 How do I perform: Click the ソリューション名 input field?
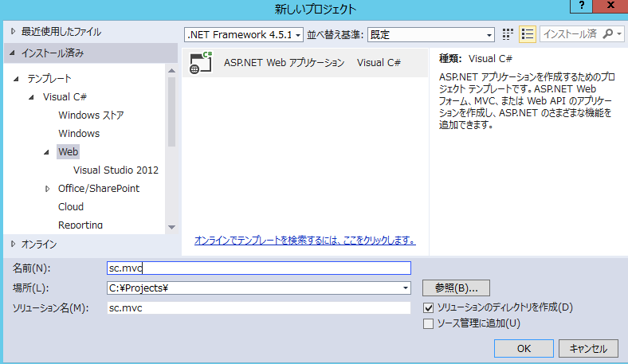[259, 308]
